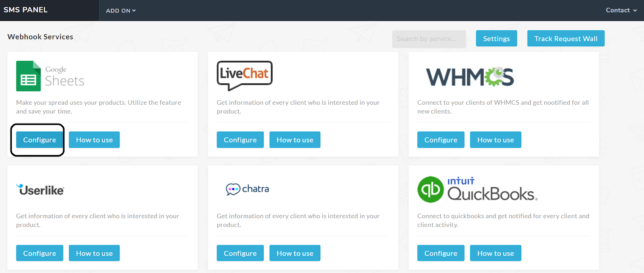This screenshot has height=273, width=644.
Task: Expand the Contact dropdown
Action: tap(621, 10)
